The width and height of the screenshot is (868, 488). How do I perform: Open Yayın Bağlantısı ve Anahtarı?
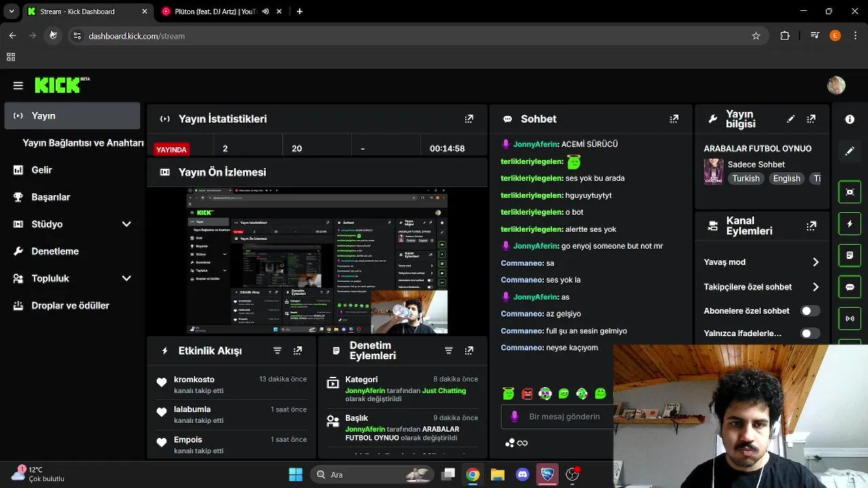pos(83,143)
